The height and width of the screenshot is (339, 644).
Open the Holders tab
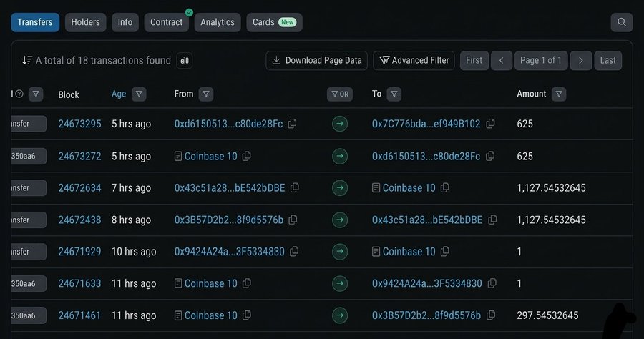85,22
